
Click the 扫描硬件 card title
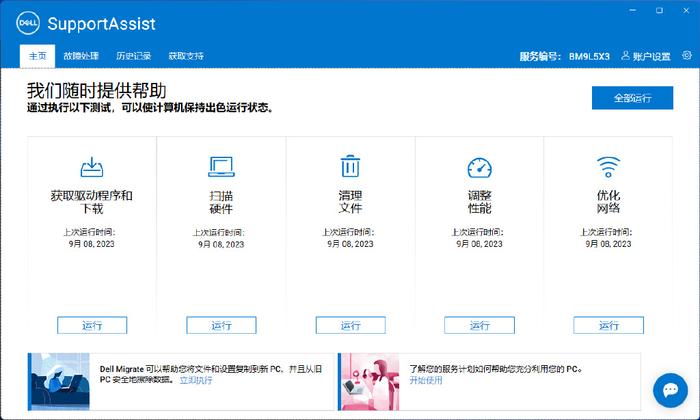pyautogui.click(x=221, y=202)
